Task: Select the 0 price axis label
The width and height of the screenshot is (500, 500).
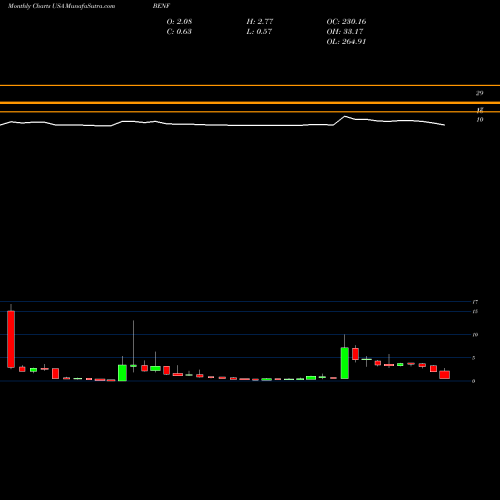Action: (x=473, y=381)
